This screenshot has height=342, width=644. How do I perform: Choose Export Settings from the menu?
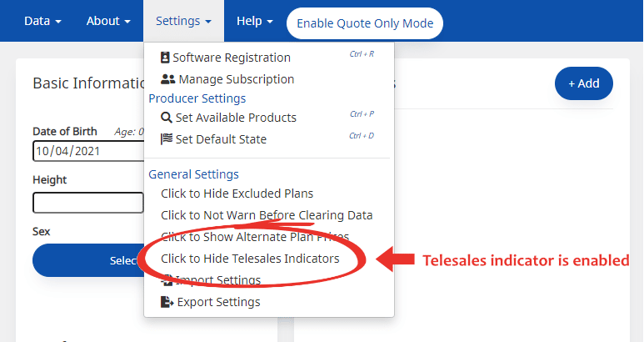pos(218,302)
